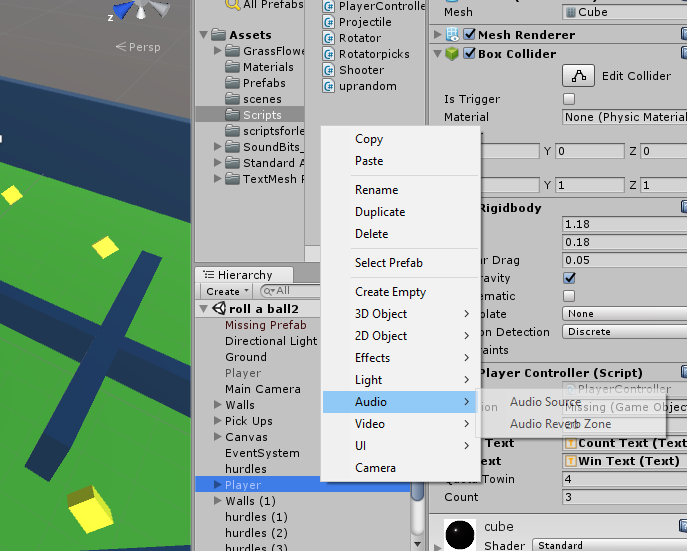
Task: Expand the Standard Assets folder
Action: click(x=217, y=163)
